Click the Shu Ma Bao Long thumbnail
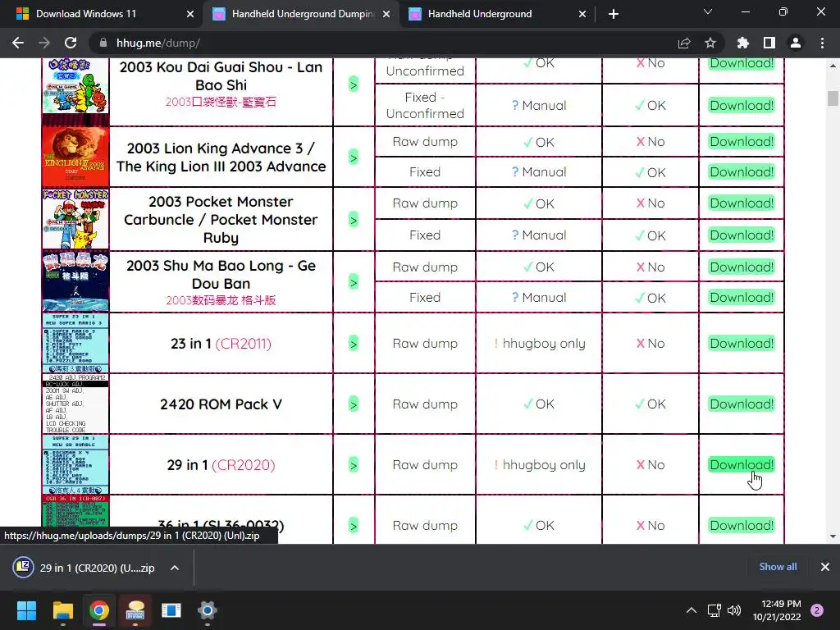 click(x=75, y=281)
